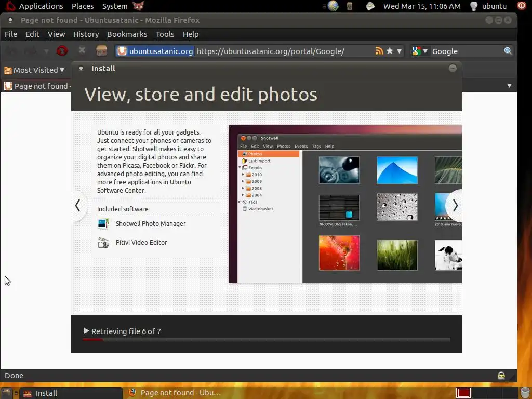
Task: Expand the 2009 events folder
Action: pyautogui.click(x=243, y=181)
